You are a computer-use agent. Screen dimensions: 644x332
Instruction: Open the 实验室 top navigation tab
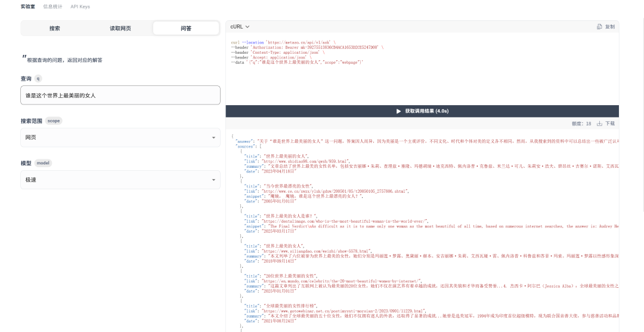pos(28,7)
